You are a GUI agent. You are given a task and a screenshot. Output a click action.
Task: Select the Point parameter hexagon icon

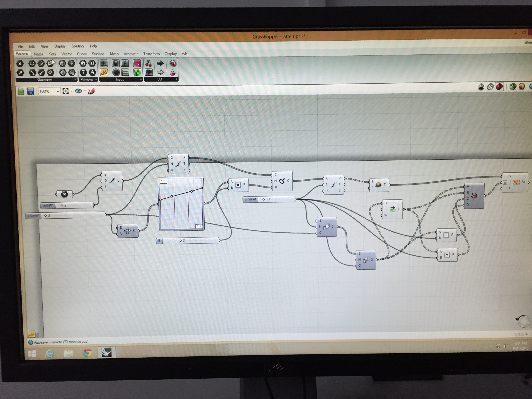[x=20, y=64]
